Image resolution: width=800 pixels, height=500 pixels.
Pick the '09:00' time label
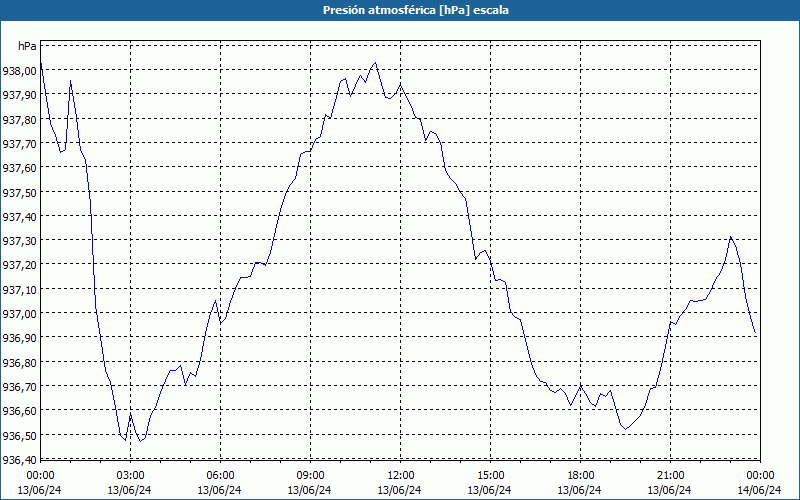tap(310, 475)
